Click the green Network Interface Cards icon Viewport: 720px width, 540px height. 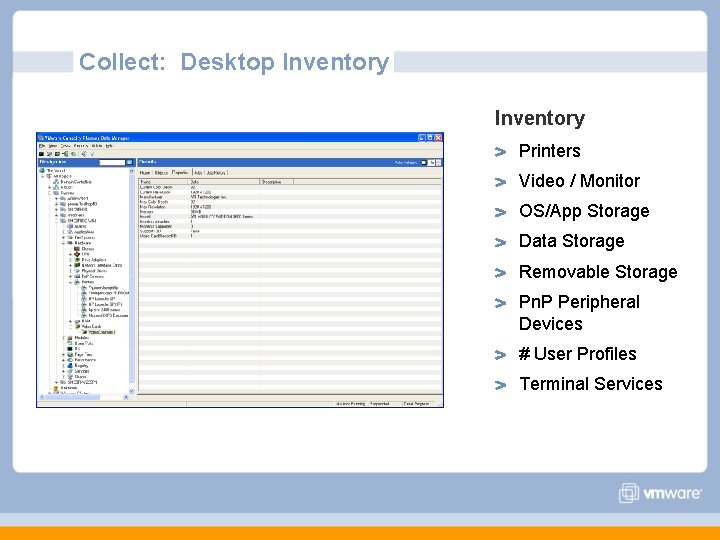(x=77, y=265)
